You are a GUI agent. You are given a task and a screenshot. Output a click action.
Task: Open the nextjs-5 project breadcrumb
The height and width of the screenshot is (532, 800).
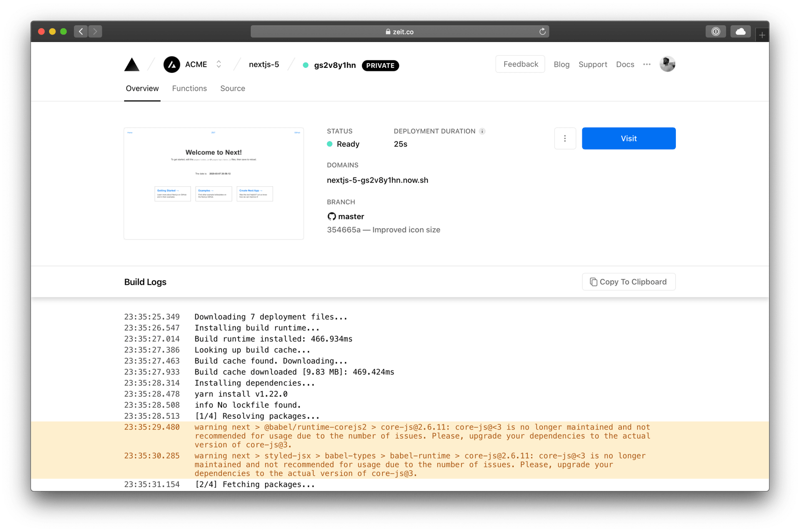click(264, 65)
